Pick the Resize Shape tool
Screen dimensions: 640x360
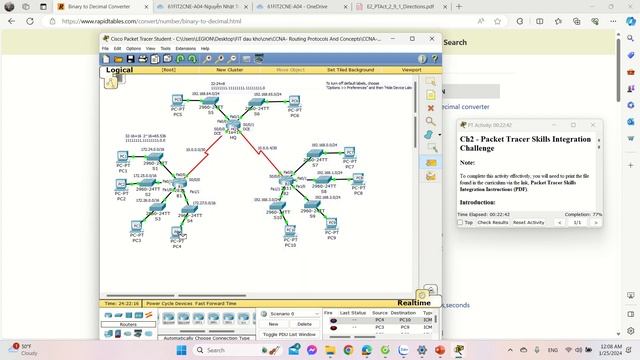pos(432,147)
